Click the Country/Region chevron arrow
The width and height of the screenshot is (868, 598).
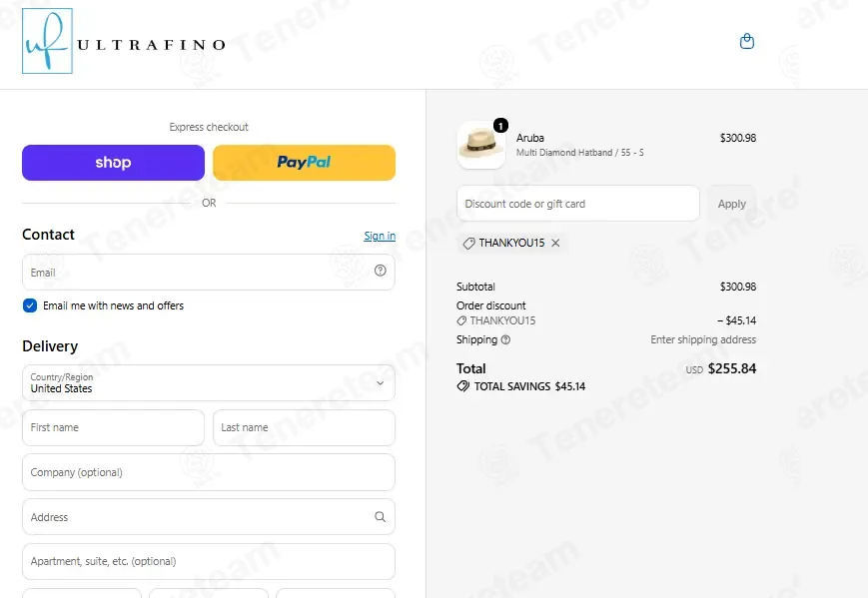(x=381, y=382)
